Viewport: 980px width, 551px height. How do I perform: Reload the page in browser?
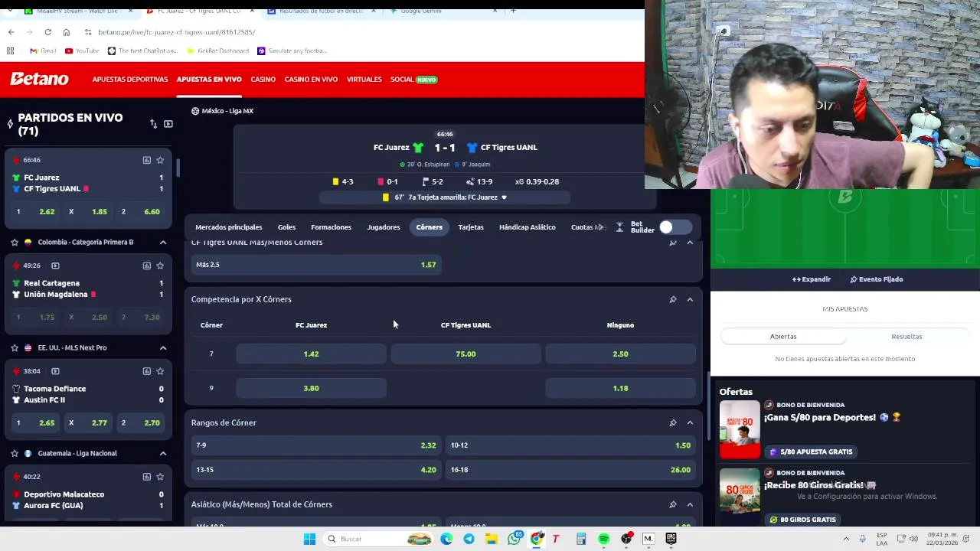[x=47, y=32]
